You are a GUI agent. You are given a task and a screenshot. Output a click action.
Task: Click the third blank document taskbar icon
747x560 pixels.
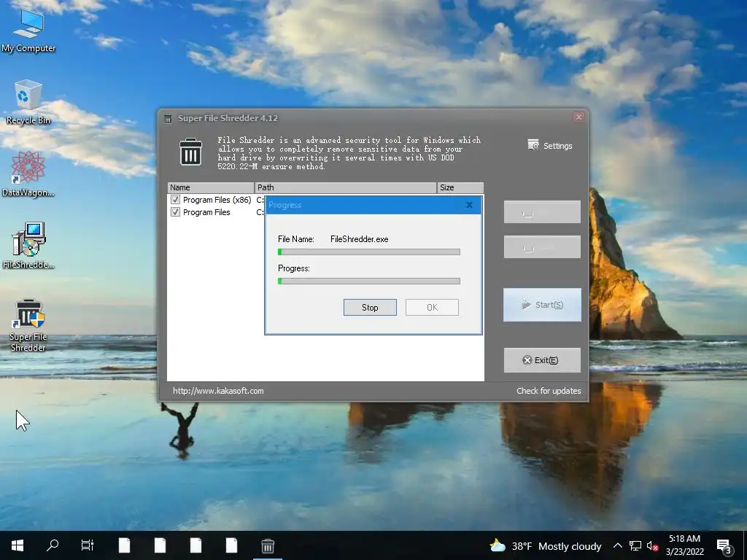pos(196,545)
